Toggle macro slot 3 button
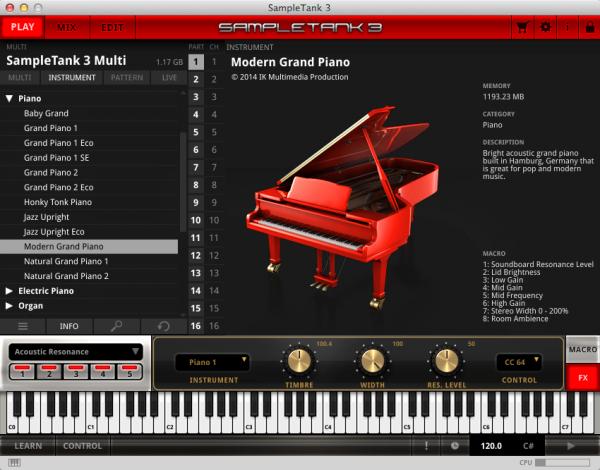 75,372
